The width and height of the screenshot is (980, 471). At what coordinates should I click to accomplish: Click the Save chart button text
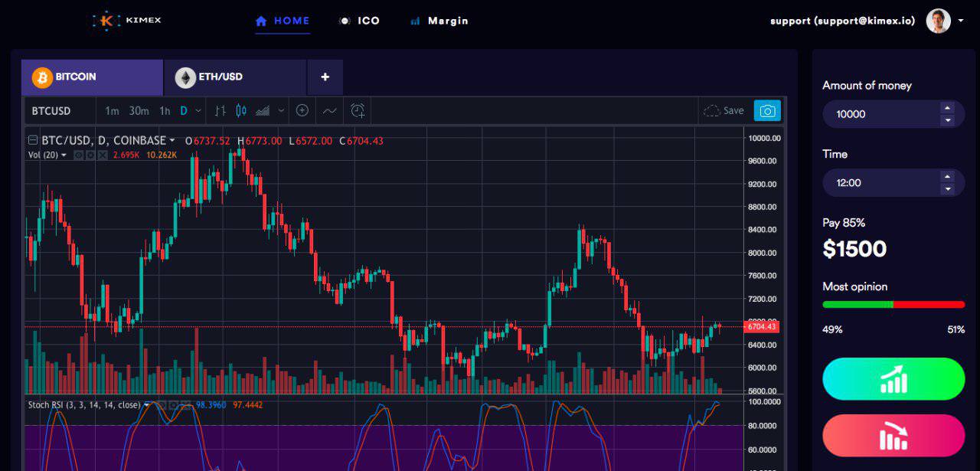(733, 111)
